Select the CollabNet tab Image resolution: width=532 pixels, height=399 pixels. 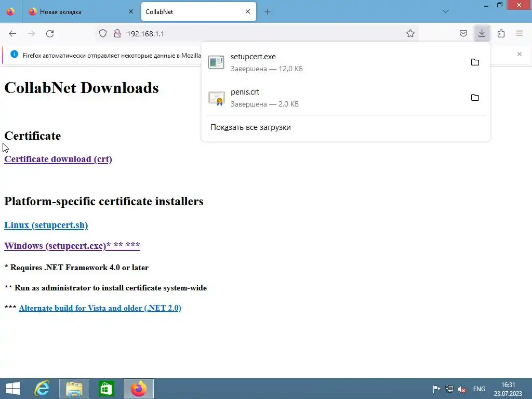coord(198,11)
